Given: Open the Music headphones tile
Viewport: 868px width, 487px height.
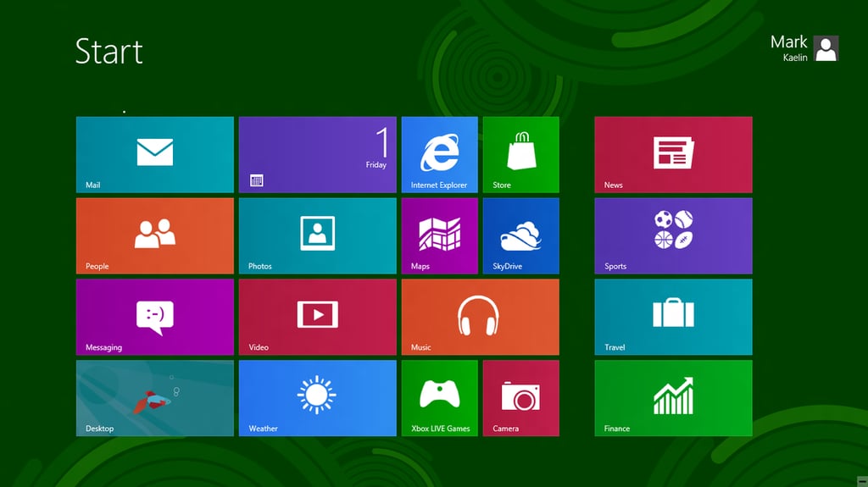Looking at the screenshot, I should [x=481, y=317].
